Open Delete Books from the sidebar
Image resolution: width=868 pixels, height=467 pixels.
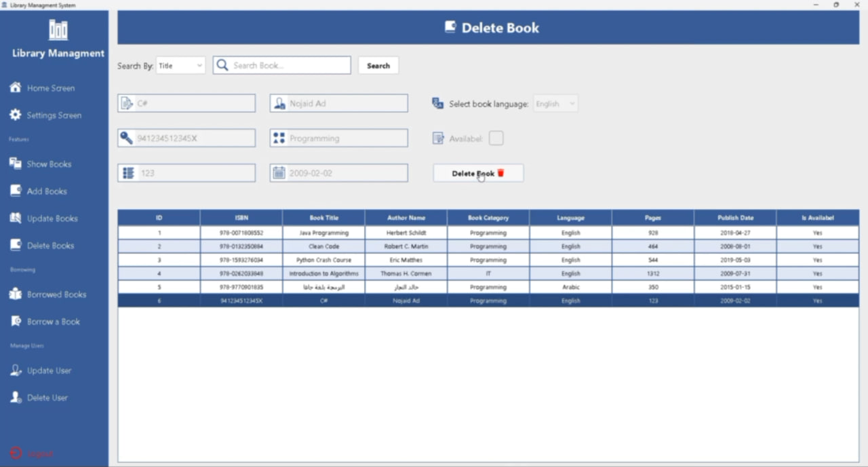[x=50, y=246]
